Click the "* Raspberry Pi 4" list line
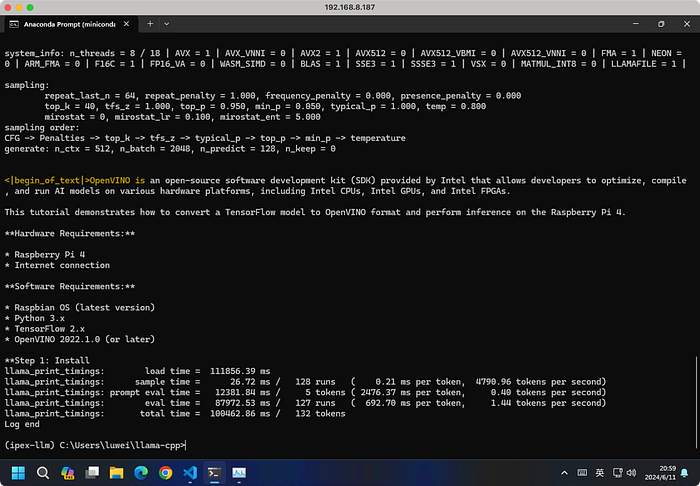The height and width of the screenshot is (486, 700). (45, 254)
